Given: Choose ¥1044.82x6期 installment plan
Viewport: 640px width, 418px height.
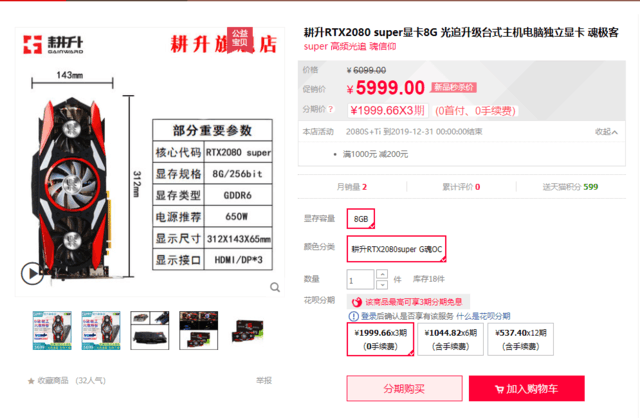Looking at the screenshot, I should [x=451, y=339].
